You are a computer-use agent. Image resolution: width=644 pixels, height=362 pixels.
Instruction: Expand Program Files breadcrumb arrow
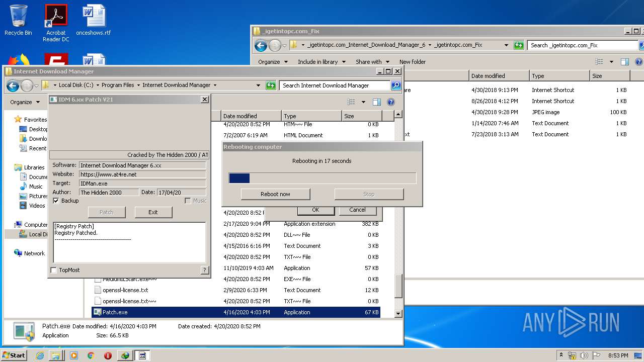pos(138,85)
